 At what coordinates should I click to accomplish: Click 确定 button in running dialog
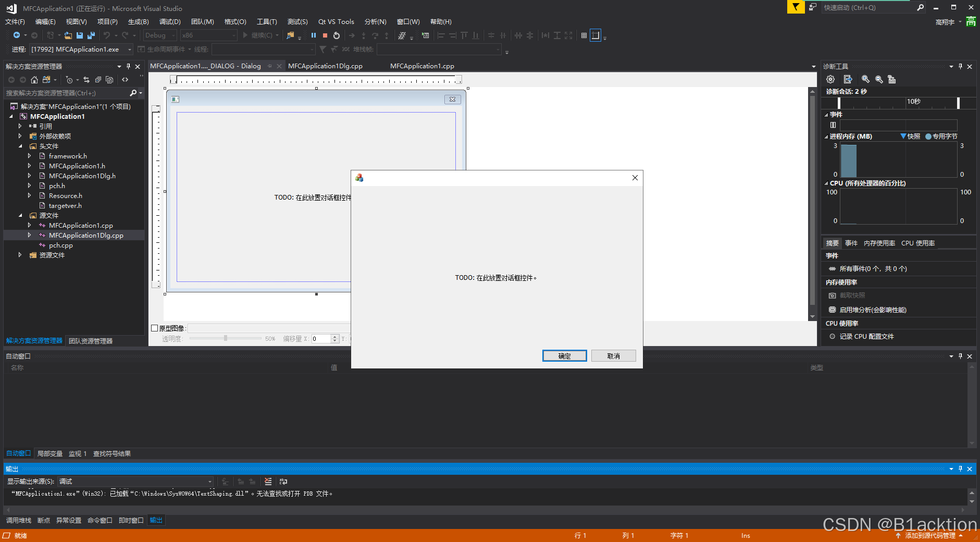pyautogui.click(x=565, y=355)
